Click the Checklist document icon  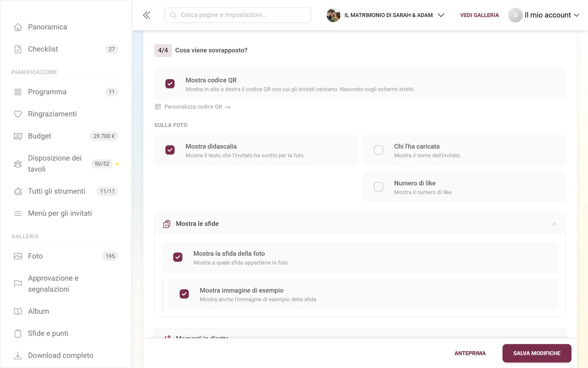[18, 49]
